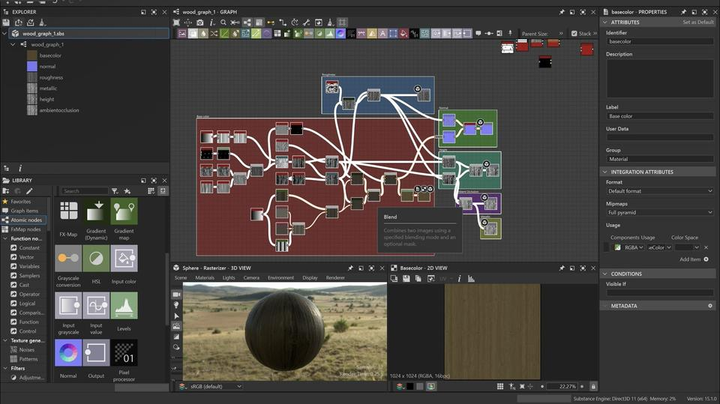Pick the Gradient map node thumbnail
The image size is (720, 404).
pos(124,211)
